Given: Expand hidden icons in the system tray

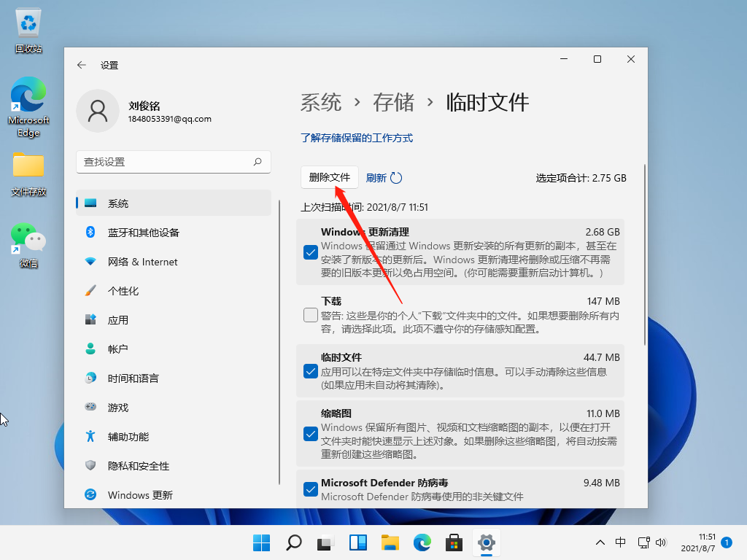Looking at the screenshot, I should (600, 542).
